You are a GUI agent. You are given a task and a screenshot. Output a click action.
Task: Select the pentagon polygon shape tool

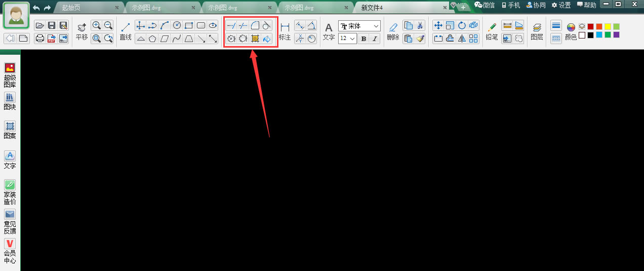tap(152, 38)
